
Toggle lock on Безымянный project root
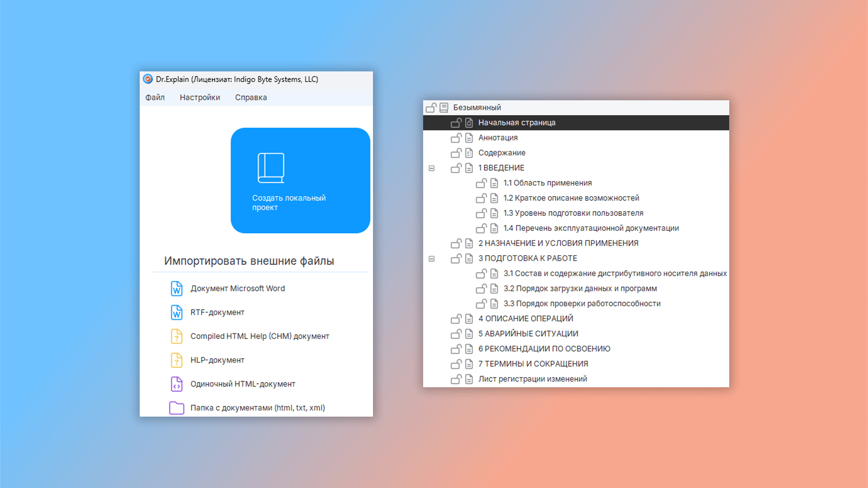point(431,108)
